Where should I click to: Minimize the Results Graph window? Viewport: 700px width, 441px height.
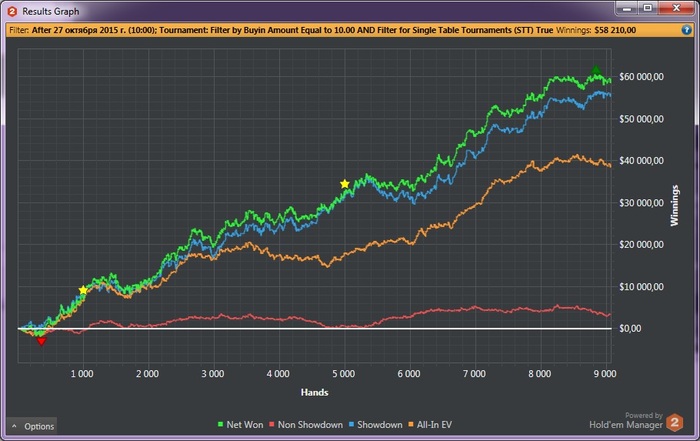628,8
